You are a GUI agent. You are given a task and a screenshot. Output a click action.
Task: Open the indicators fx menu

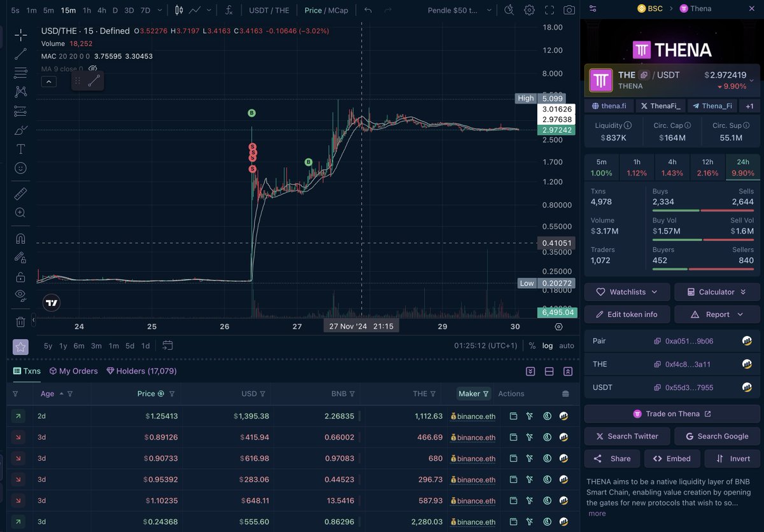pyautogui.click(x=229, y=10)
